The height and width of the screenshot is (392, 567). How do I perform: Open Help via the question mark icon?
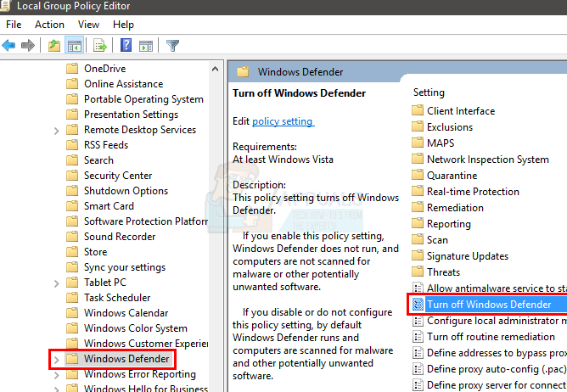click(x=126, y=45)
